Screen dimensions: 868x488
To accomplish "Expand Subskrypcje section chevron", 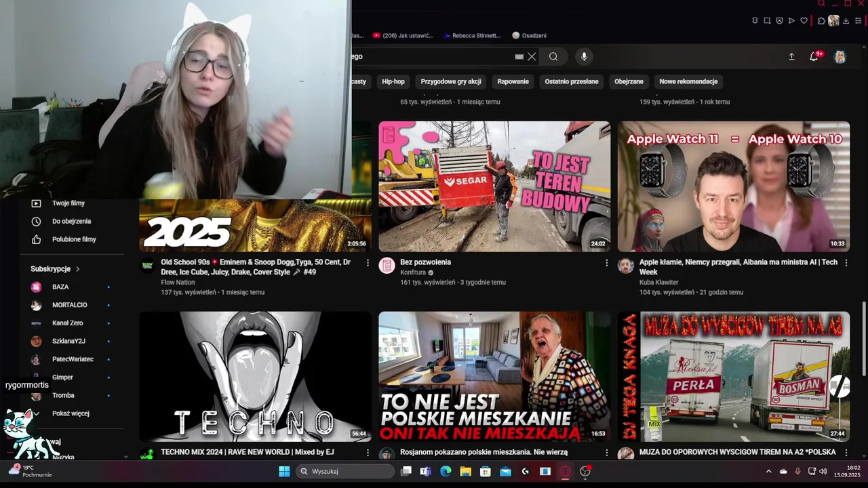I will [x=77, y=269].
